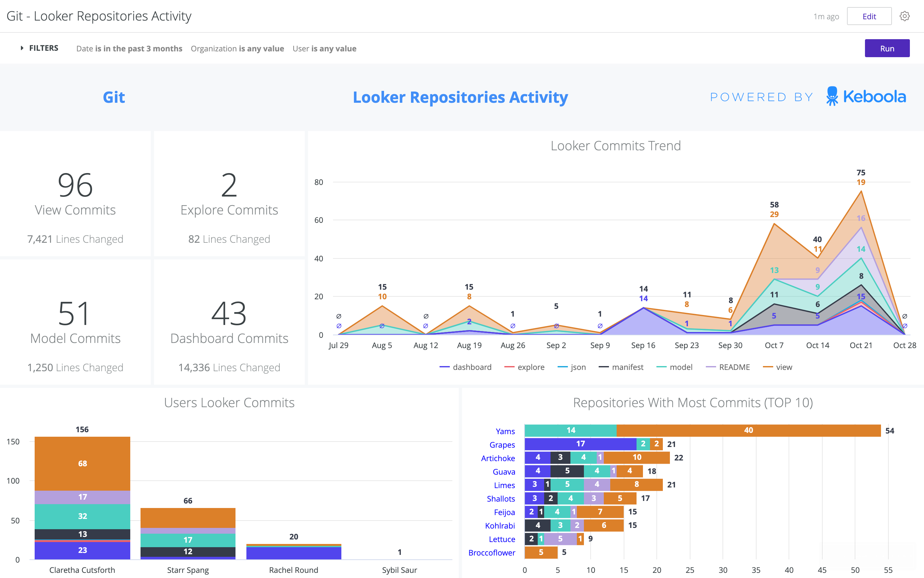Open the Guava repository link
The image size is (924, 578).
[x=504, y=472]
